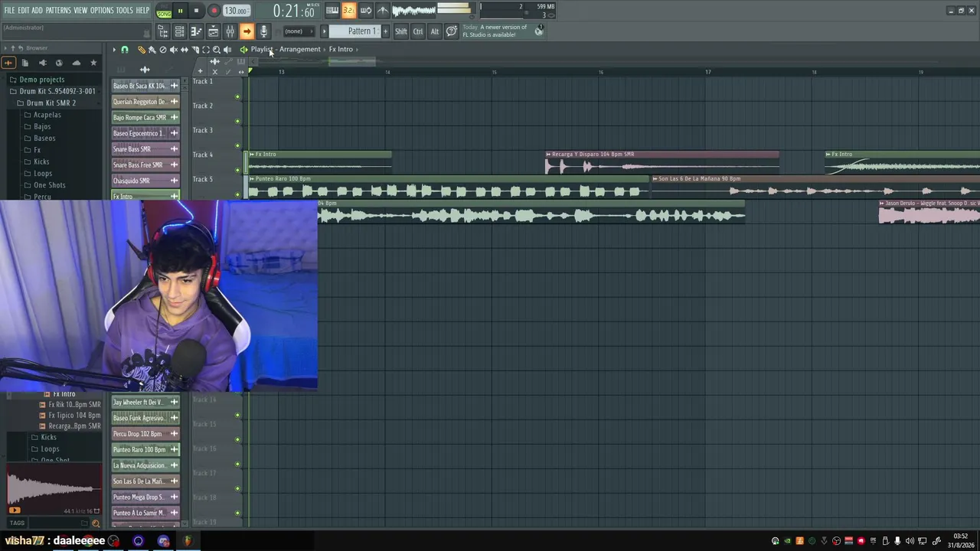Select the Delete tool in Playlist

click(x=162, y=50)
